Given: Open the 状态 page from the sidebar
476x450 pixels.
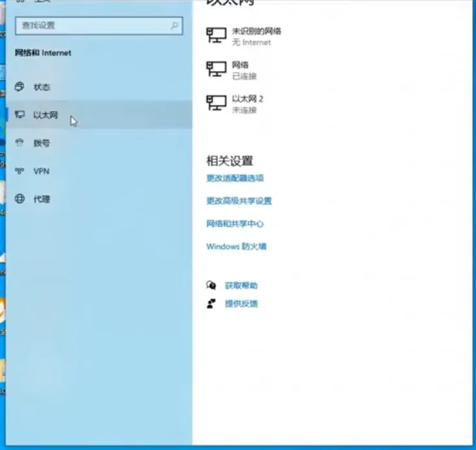Looking at the screenshot, I should click(42, 87).
